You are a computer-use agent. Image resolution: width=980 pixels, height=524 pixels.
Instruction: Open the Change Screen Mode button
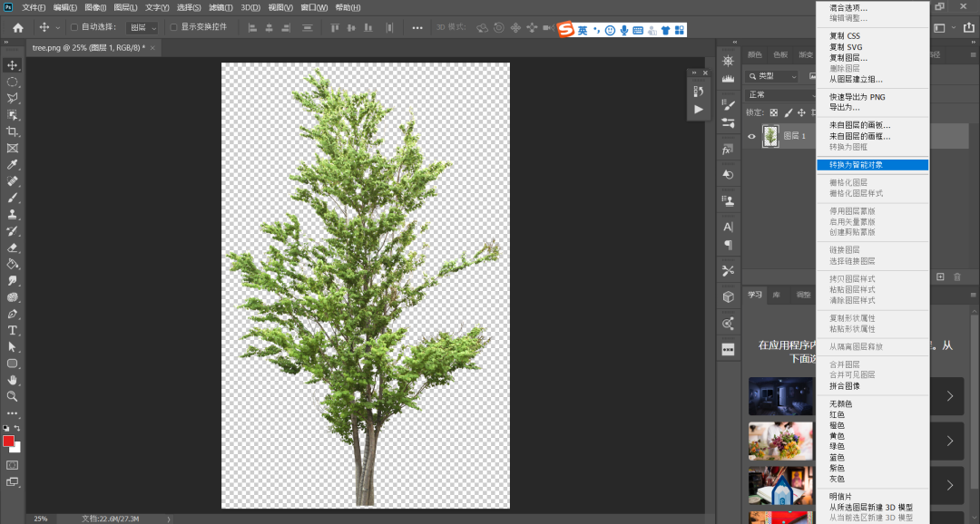(x=12, y=481)
